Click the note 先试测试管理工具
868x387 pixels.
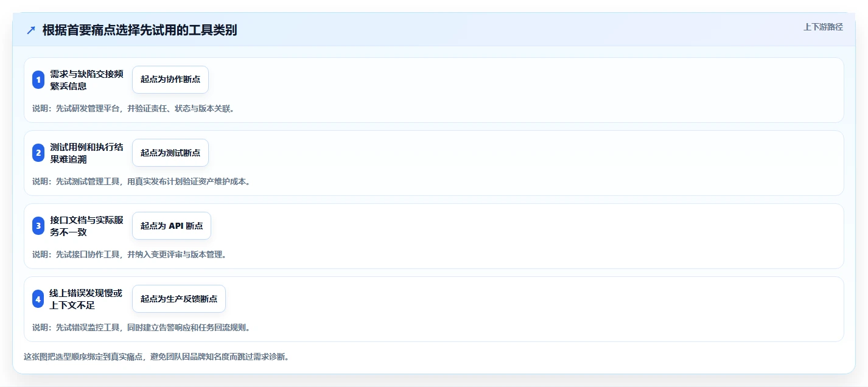click(141, 181)
